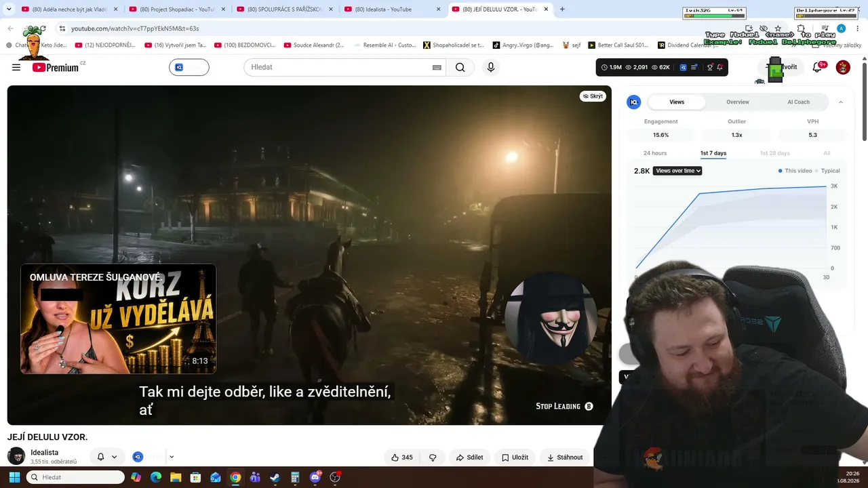Launch Microsoft Edge from the taskbar

click(x=156, y=477)
